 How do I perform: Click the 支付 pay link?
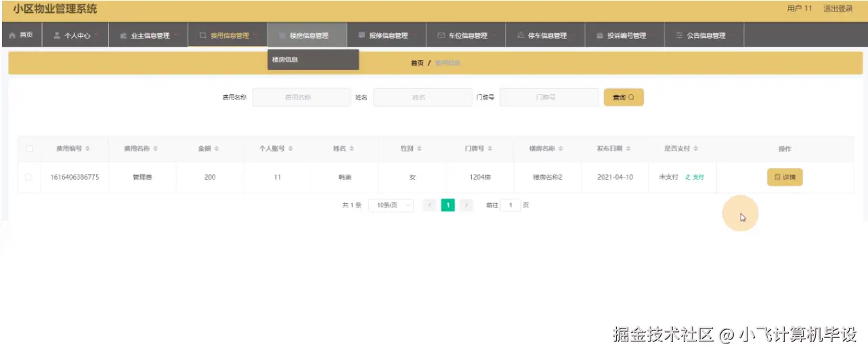695,177
